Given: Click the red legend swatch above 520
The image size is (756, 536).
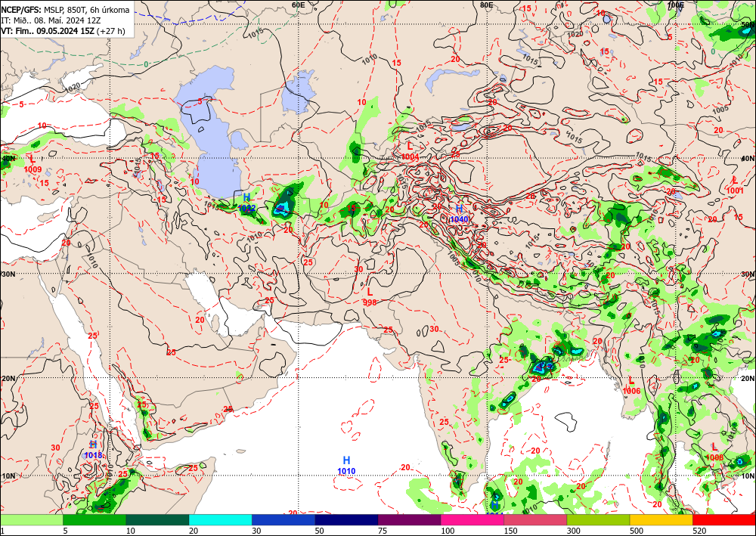Looking at the screenshot, I should click(724, 519).
